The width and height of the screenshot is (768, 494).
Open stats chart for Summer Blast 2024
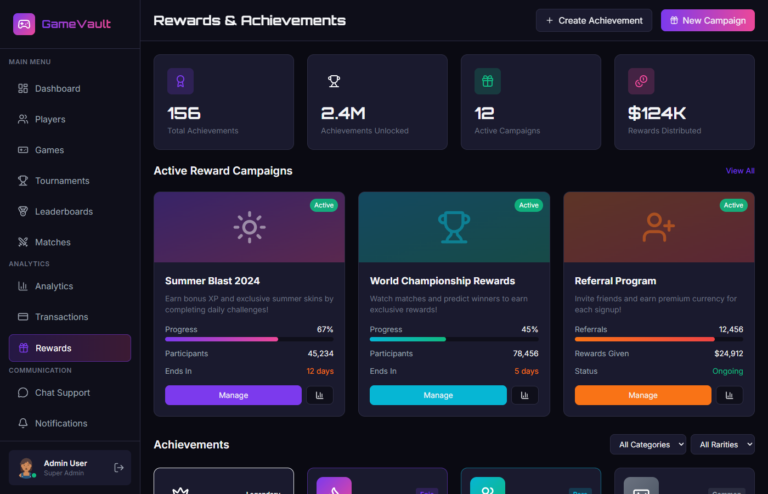320,395
